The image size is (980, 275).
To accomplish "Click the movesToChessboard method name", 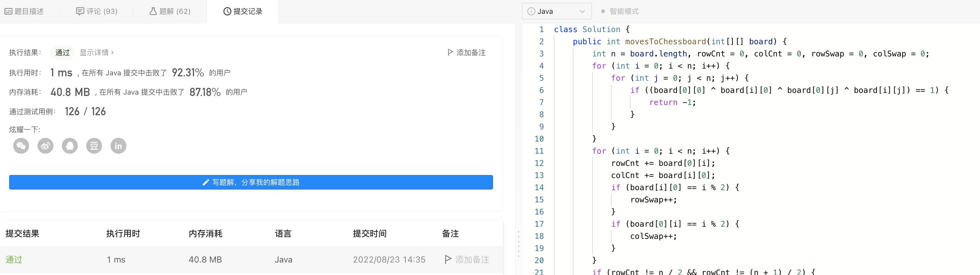I will point(665,42).
